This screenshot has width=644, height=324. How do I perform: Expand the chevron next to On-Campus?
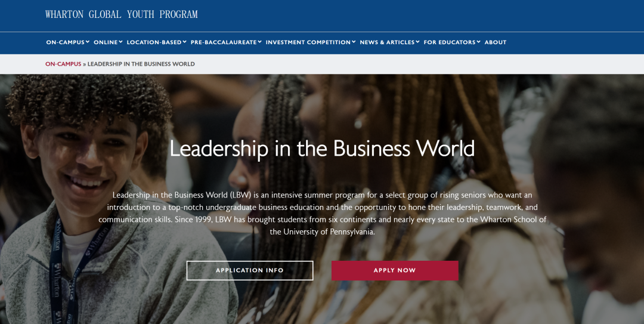click(x=88, y=42)
